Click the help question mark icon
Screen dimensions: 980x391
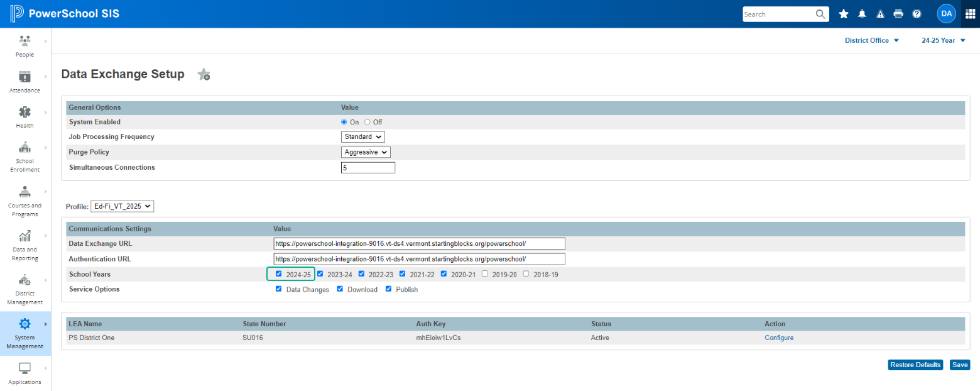[917, 14]
